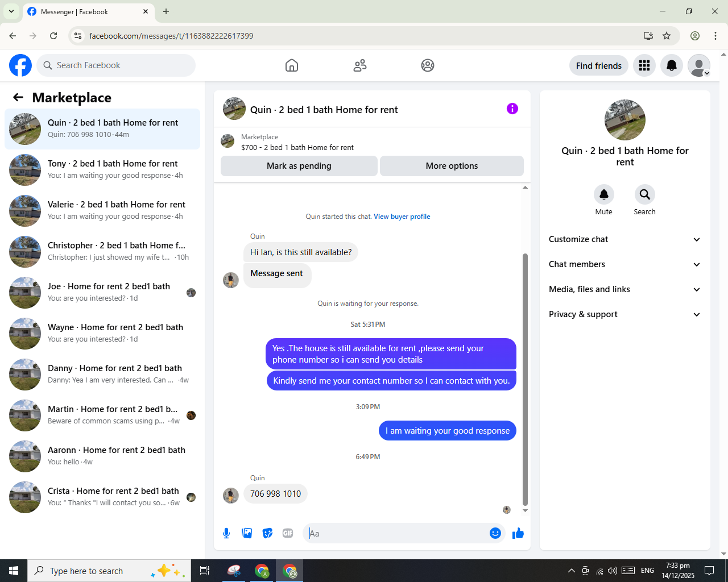Click the Facebook logo icon

20,65
